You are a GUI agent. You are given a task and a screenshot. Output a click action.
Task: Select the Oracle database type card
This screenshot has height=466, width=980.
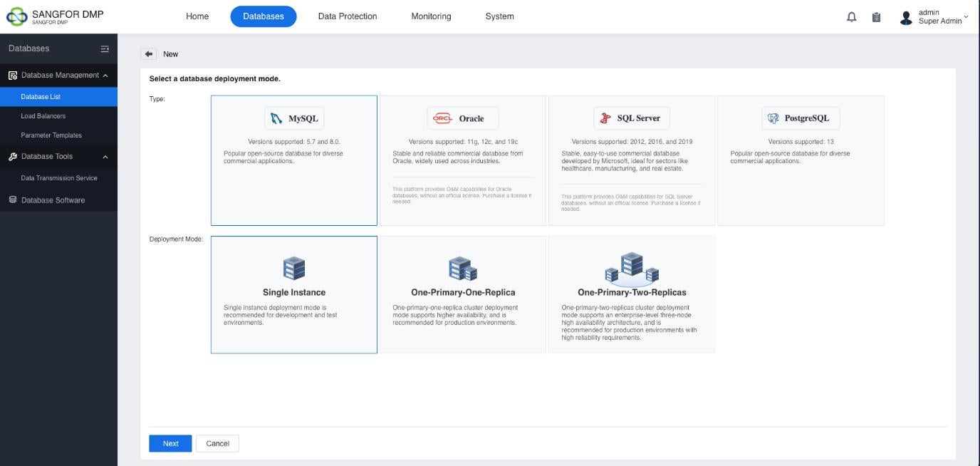(x=463, y=160)
